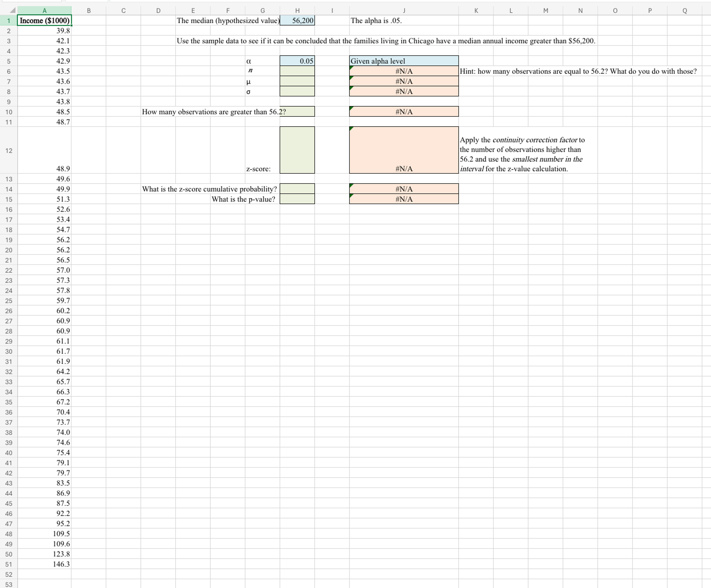The height and width of the screenshot is (588, 711).
Task: Select row 12 header
Action: [x=9, y=150]
